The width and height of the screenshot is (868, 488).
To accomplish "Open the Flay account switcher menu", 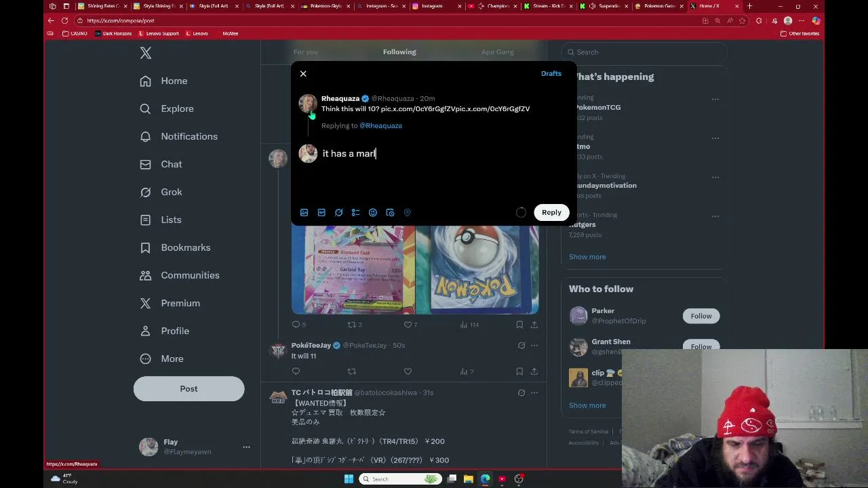I will (195, 447).
